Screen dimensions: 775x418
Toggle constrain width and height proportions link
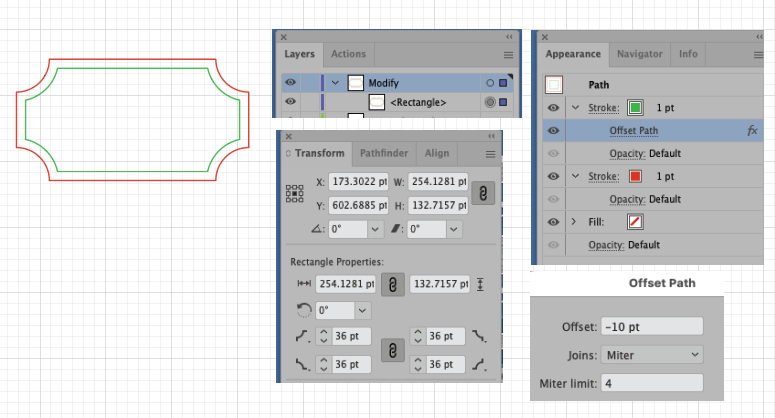pyautogui.click(x=483, y=193)
